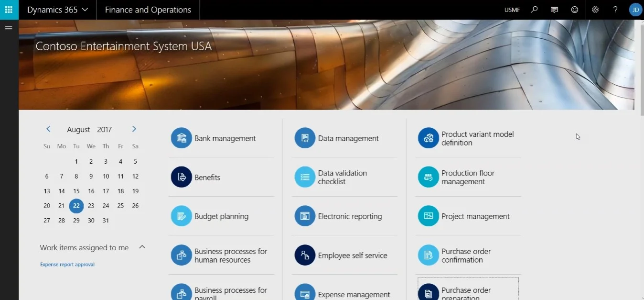Click the Data validation checklist icon

point(305,177)
